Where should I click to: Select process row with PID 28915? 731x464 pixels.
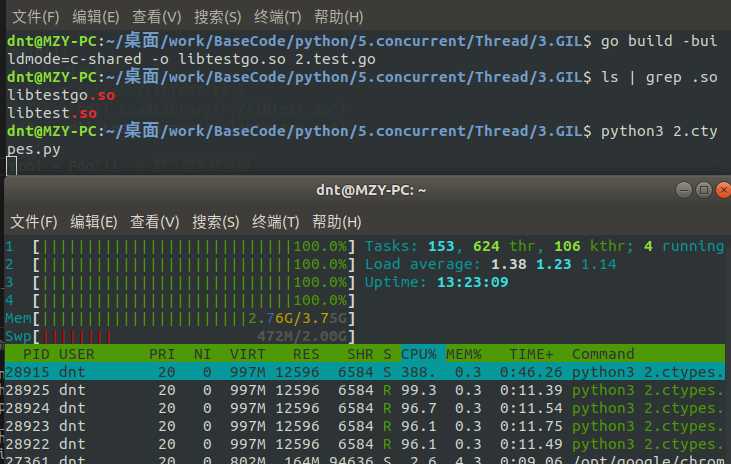point(365,372)
